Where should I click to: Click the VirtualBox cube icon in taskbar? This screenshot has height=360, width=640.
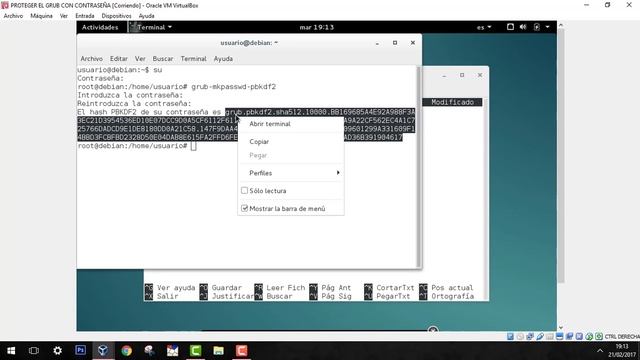[103, 351]
